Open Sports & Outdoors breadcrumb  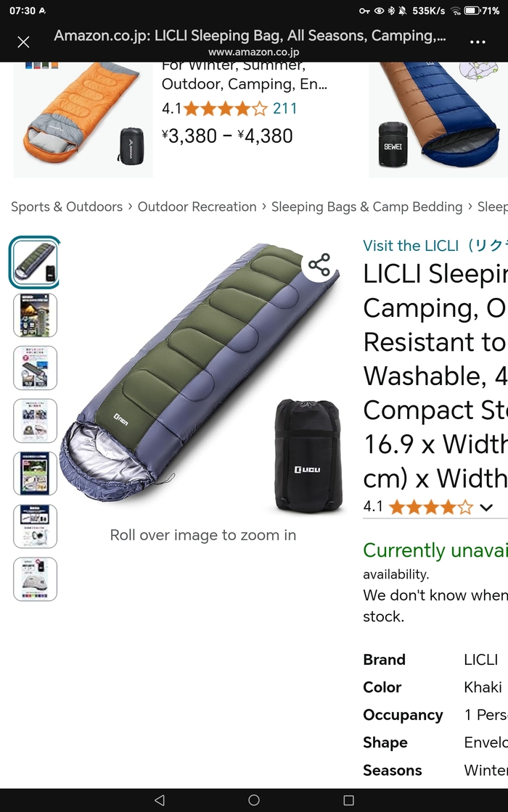click(x=67, y=207)
